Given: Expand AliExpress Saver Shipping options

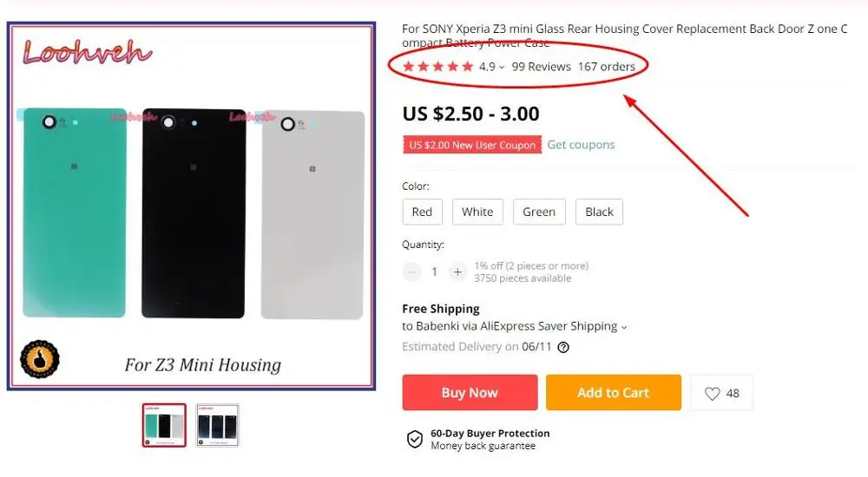Looking at the screenshot, I should click(x=624, y=327).
